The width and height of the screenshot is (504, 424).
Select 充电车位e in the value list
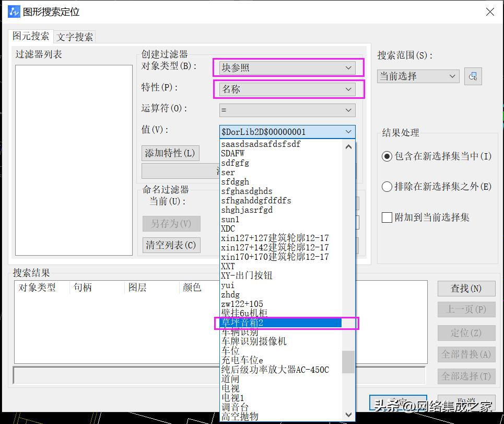pos(282,360)
